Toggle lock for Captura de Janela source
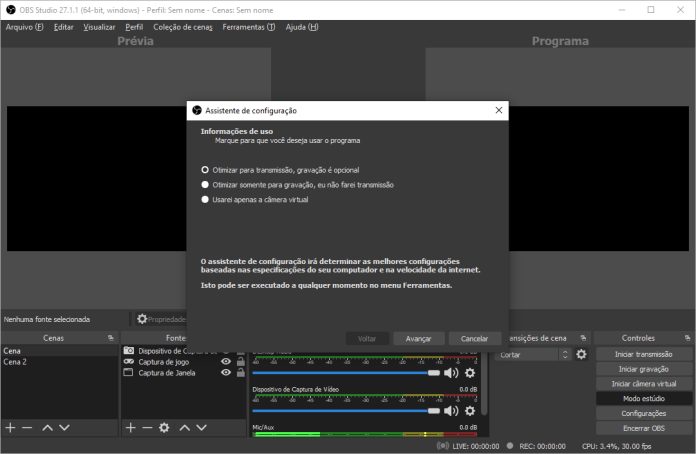Viewport: 696px width, 454px height. point(241,372)
